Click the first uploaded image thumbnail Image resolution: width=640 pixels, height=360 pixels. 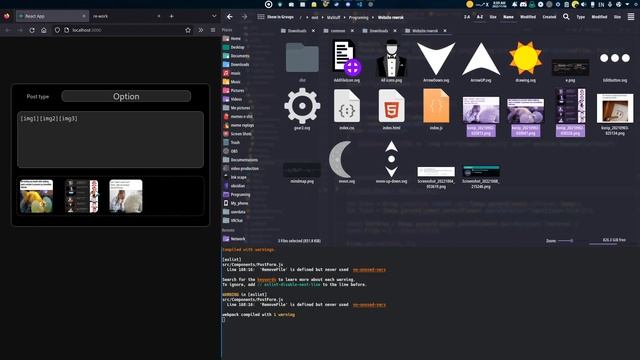coord(36,196)
